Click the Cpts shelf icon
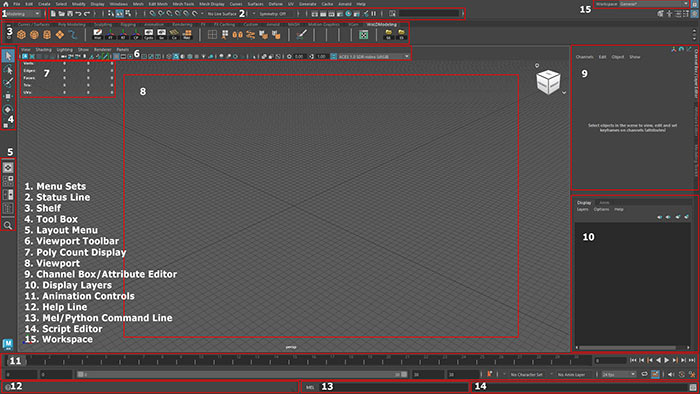 (x=149, y=34)
